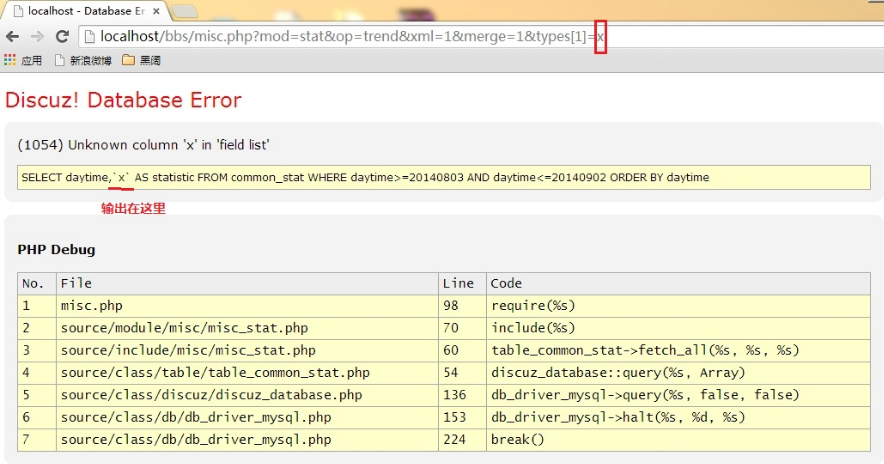Image resolution: width=884 pixels, height=464 pixels.
Task: Click line number 153 cell
Action: [462, 417]
